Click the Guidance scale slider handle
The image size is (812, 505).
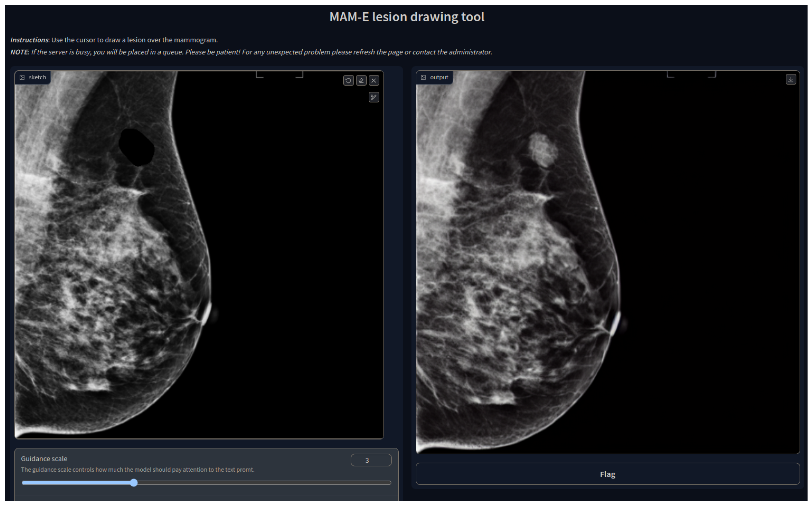(134, 483)
